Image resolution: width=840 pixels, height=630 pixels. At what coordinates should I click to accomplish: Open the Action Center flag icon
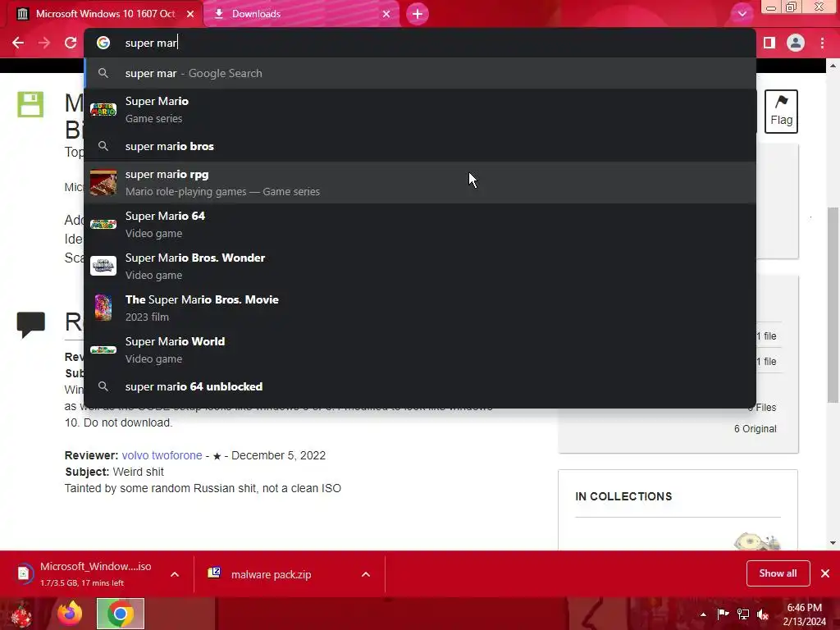(x=723, y=614)
